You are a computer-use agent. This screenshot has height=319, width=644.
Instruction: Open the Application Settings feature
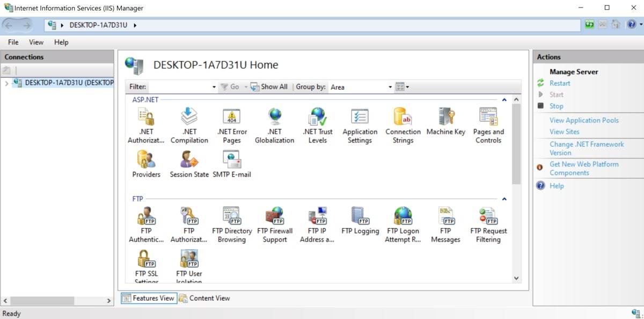pos(360,125)
